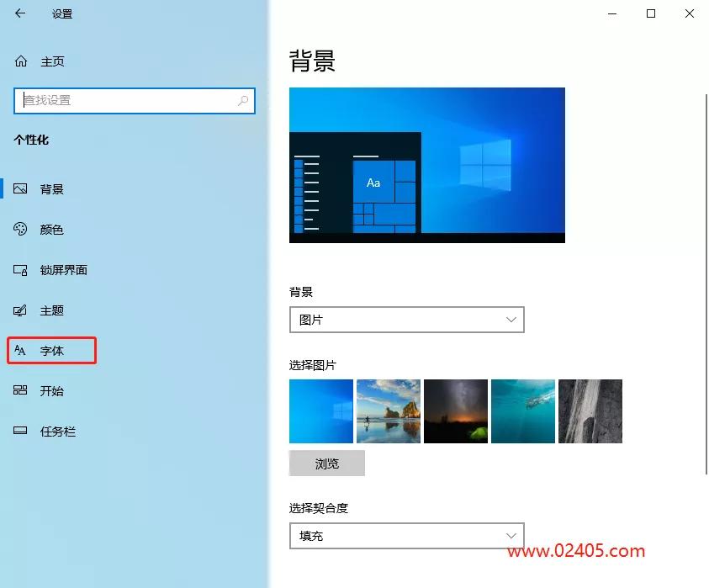Open the 主页 home icon

pyautogui.click(x=21, y=61)
